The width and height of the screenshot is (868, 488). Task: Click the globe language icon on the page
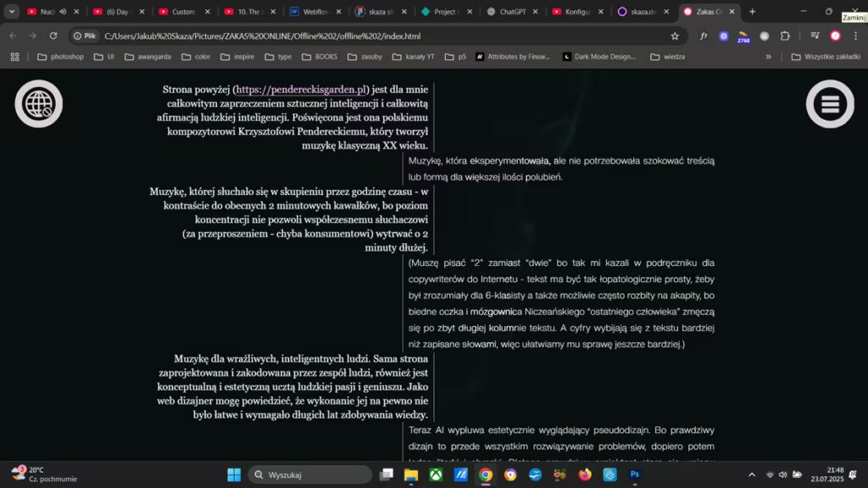[x=39, y=103]
